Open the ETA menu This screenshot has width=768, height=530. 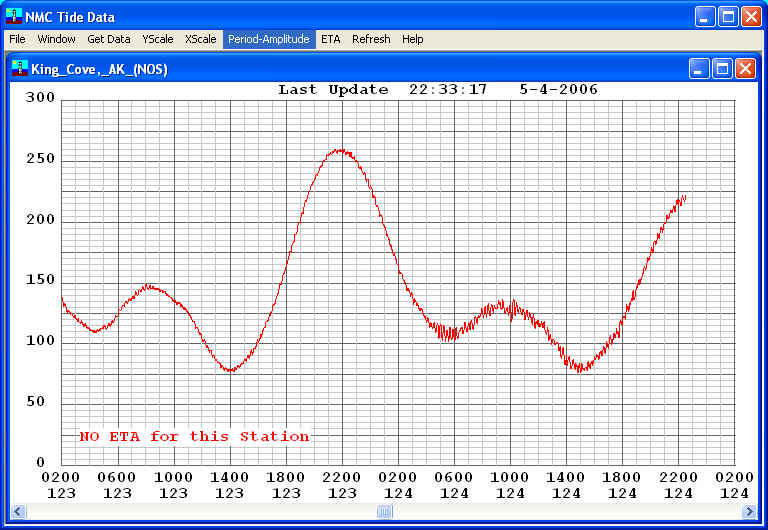point(331,39)
